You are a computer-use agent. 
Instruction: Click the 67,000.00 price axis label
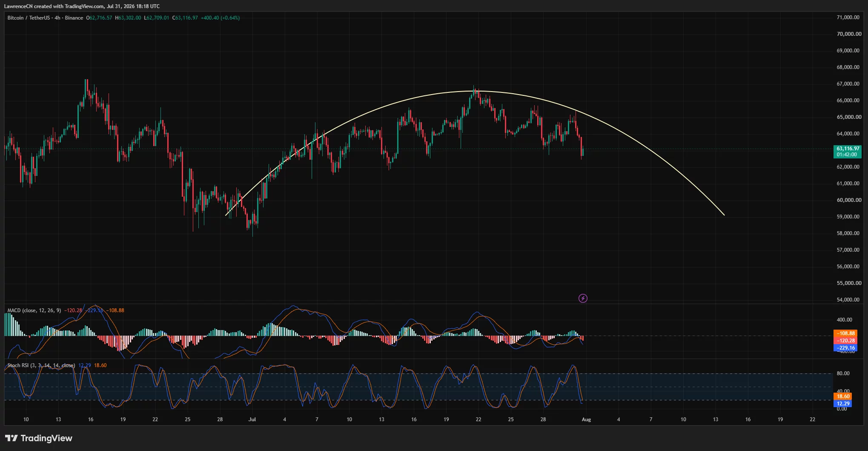[x=848, y=84]
